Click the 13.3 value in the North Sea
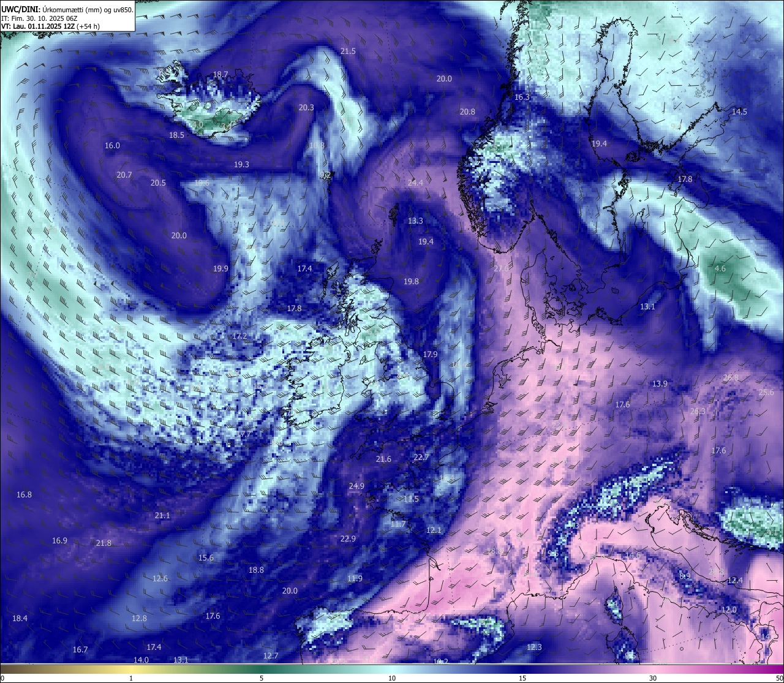 point(415,221)
